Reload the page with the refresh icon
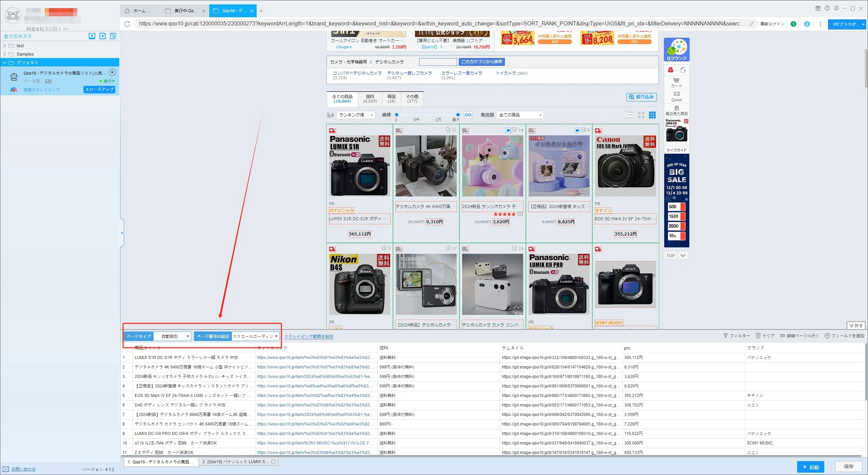The image size is (868, 475). pos(127,24)
